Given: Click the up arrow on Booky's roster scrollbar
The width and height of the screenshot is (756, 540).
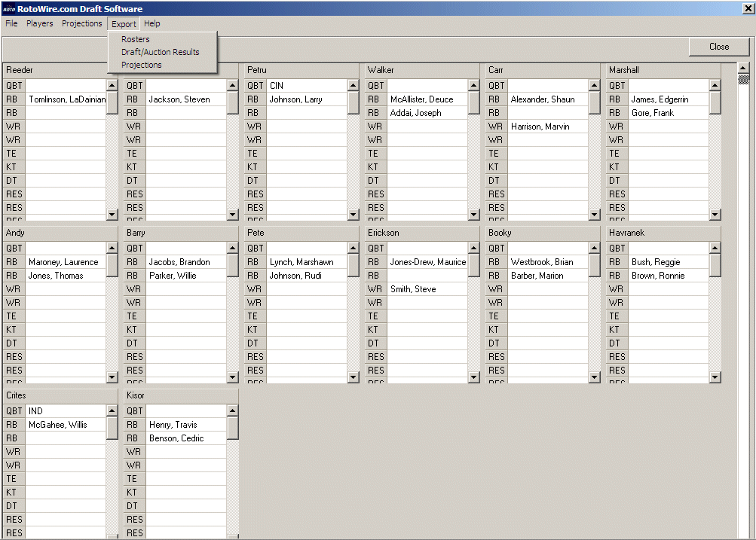Looking at the screenshot, I should point(594,248).
